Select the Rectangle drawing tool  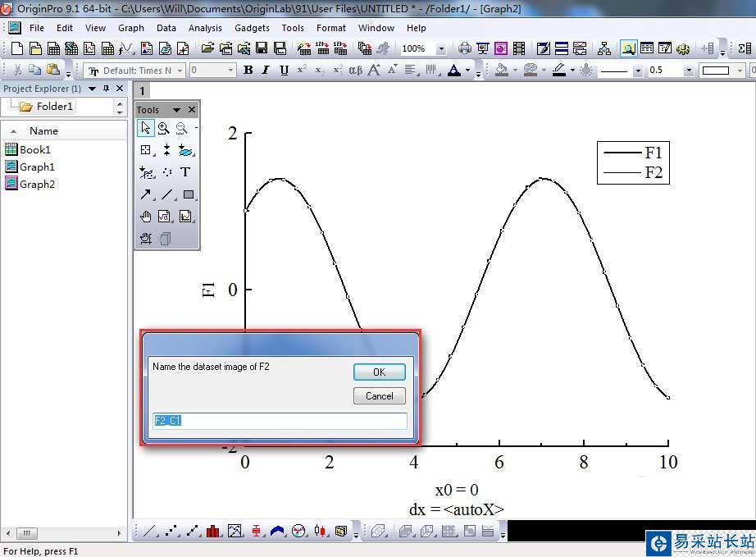(x=188, y=194)
